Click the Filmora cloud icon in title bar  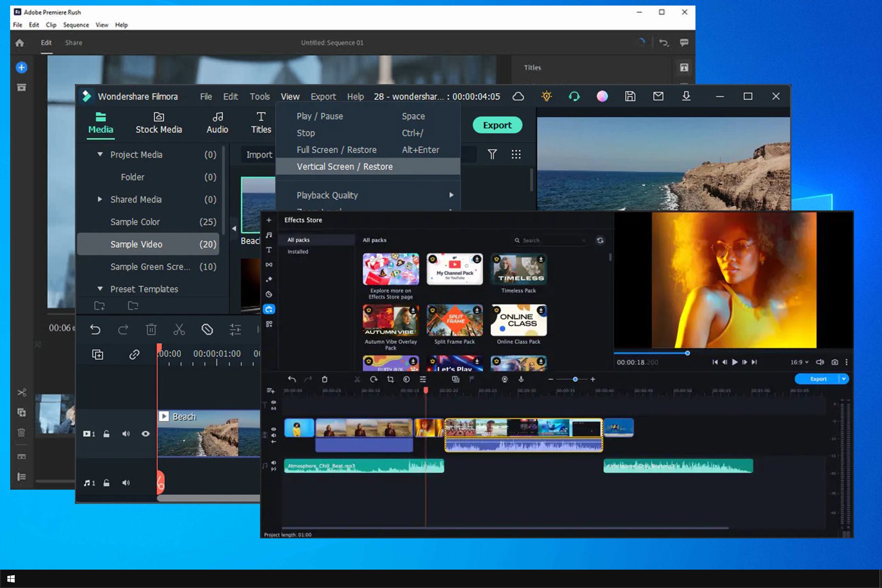click(518, 96)
